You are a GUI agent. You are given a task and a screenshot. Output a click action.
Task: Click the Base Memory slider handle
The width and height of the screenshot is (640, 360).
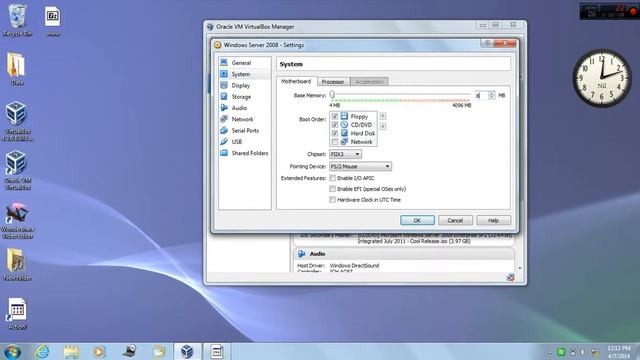pyautogui.click(x=332, y=95)
